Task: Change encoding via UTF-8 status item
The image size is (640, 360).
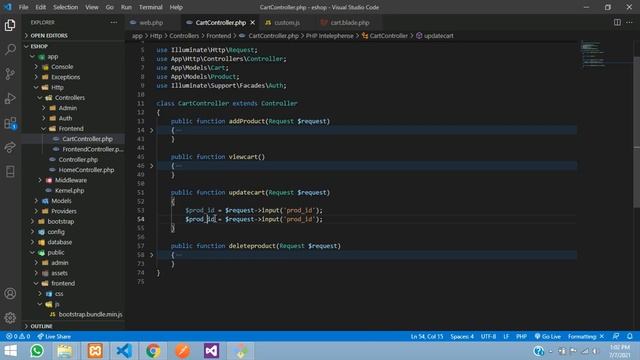Action: click(488, 336)
